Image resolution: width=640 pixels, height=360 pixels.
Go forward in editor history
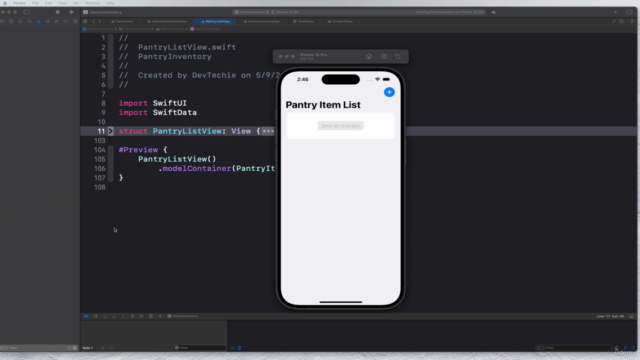coord(100,21)
